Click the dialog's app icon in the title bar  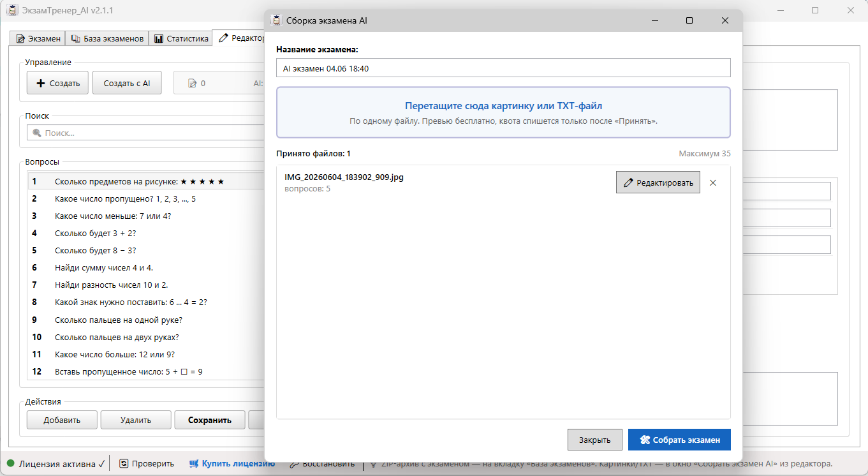(276, 20)
